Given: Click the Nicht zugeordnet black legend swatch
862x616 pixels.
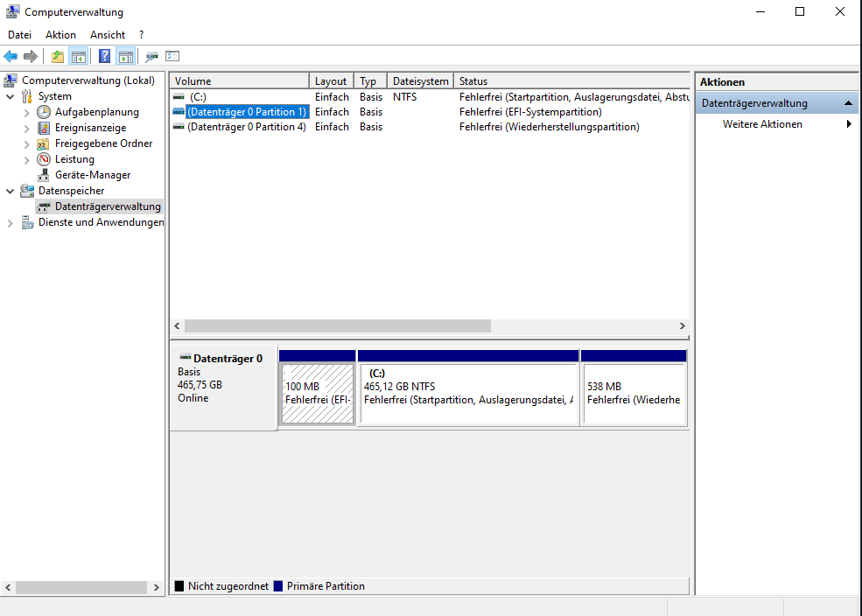Looking at the screenshot, I should (179, 585).
